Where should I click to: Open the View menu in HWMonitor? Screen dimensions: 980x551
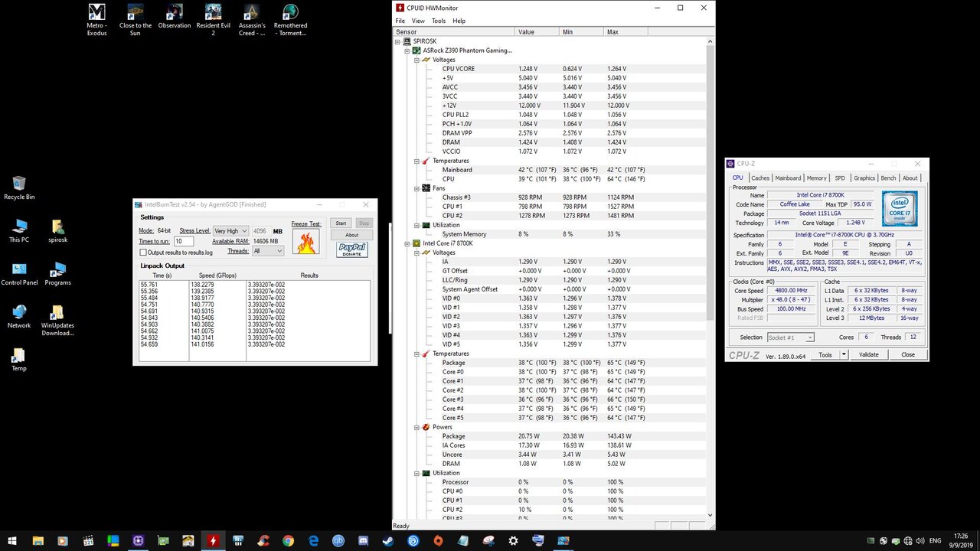click(x=418, y=21)
